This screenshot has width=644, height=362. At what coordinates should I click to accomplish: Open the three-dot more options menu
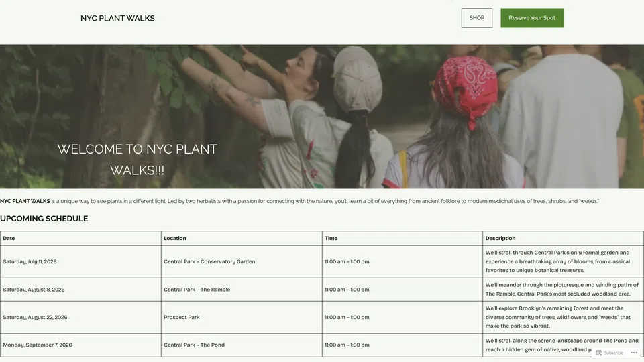coord(634,353)
